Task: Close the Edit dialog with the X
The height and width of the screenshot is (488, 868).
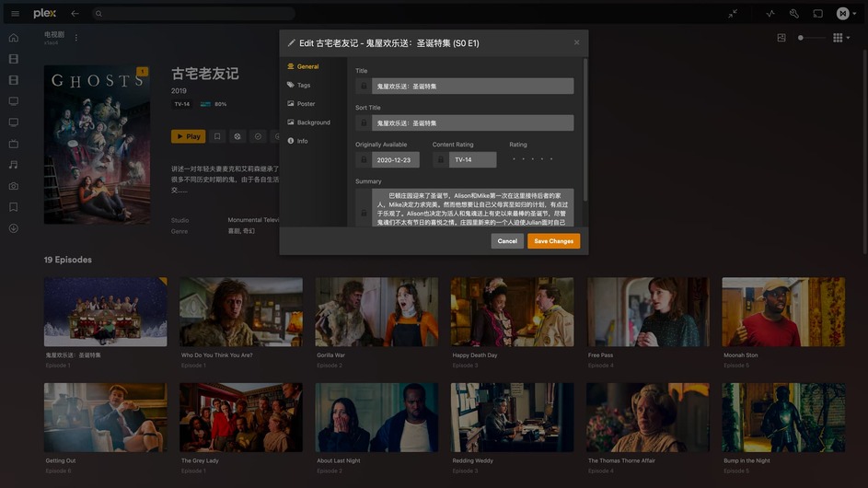Action: point(576,42)
